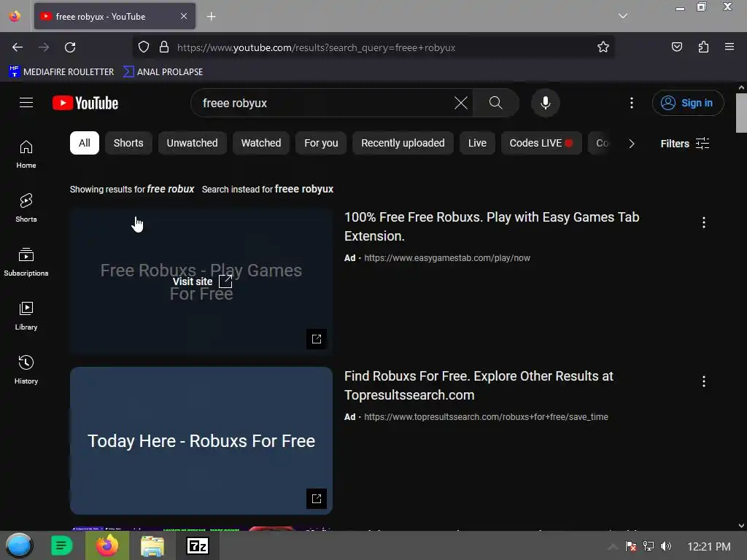Click the 12:21 PM taskbar clock

point(709,547)
